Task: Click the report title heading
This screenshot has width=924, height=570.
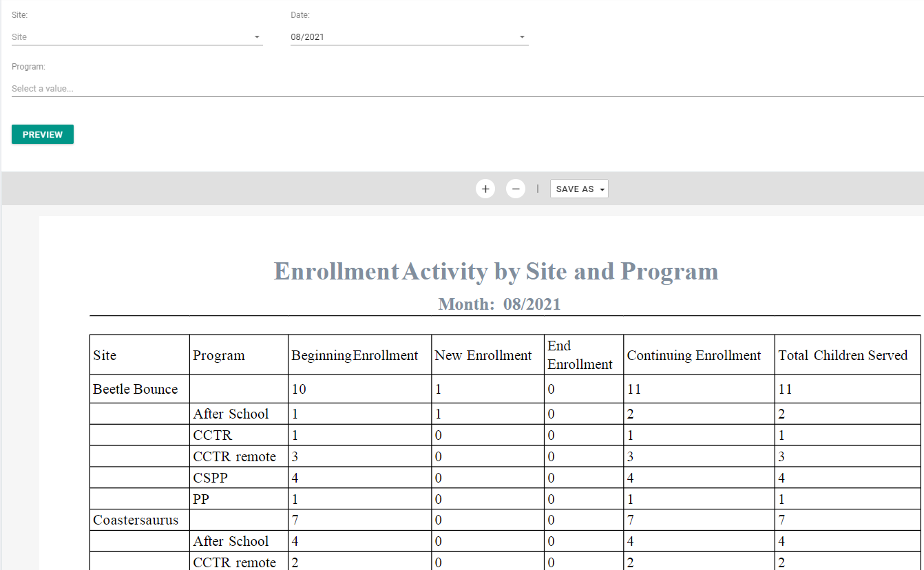Action: click(x=496, y=271)
